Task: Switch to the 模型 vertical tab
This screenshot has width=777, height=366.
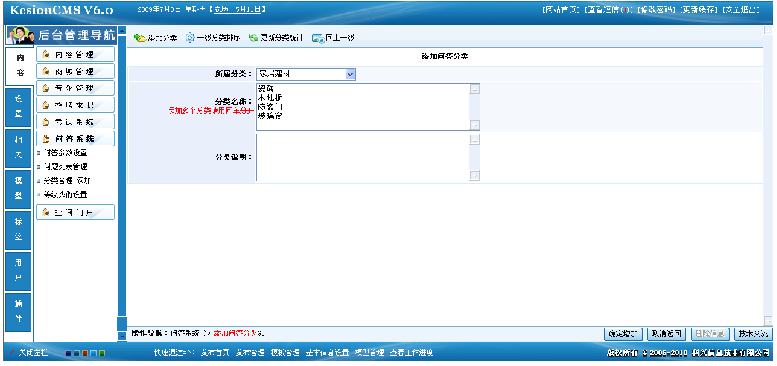Action: tap(18, 189)
